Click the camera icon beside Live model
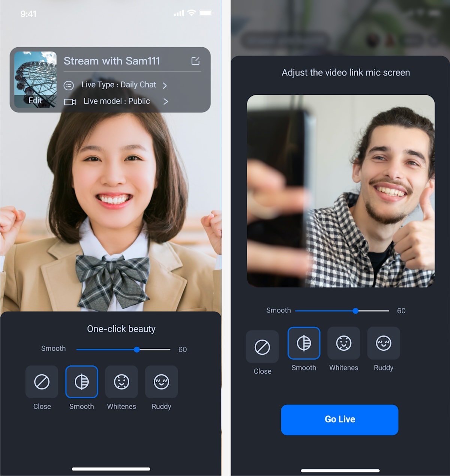The image size is (450, 476). 70,102
